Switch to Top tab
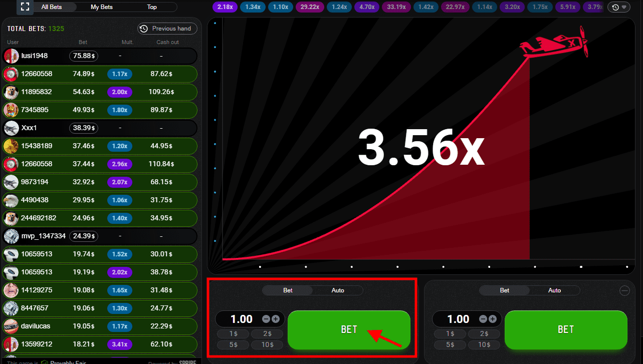This screenshot has height=364, width=643. 152,7
